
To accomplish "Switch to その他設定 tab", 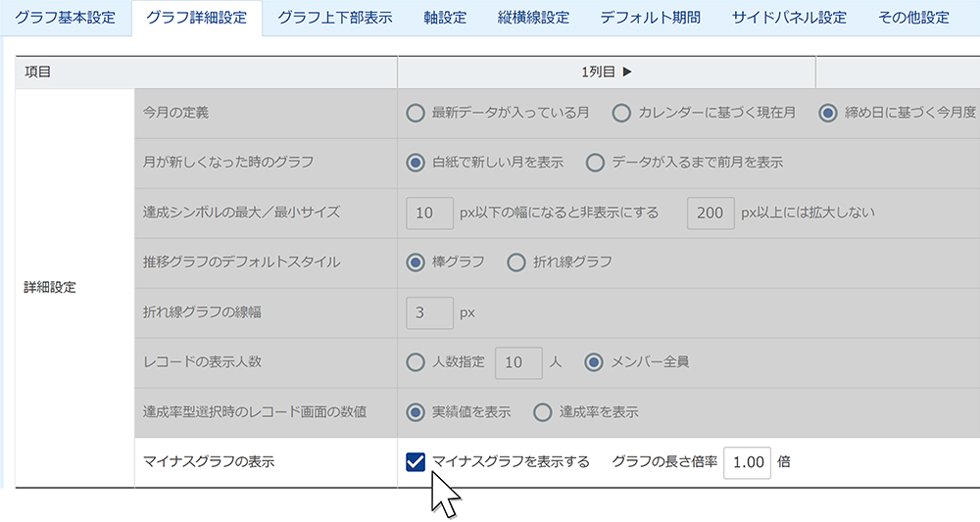I will coord(913,18).
